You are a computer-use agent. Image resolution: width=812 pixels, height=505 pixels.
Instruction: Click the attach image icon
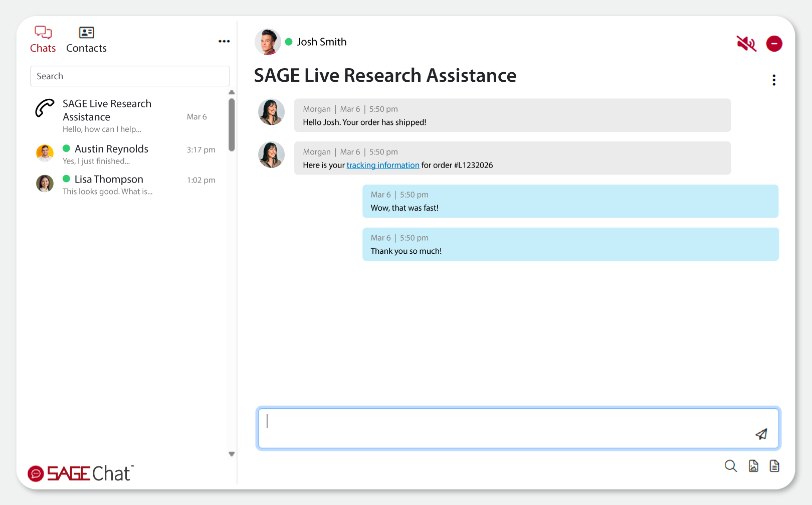pos(753,466)
